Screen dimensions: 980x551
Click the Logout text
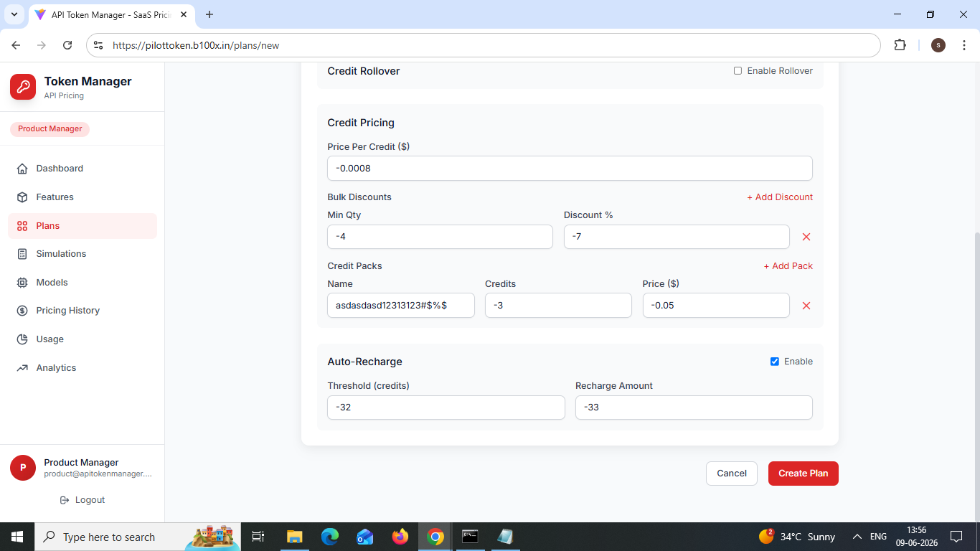(90, 500)
